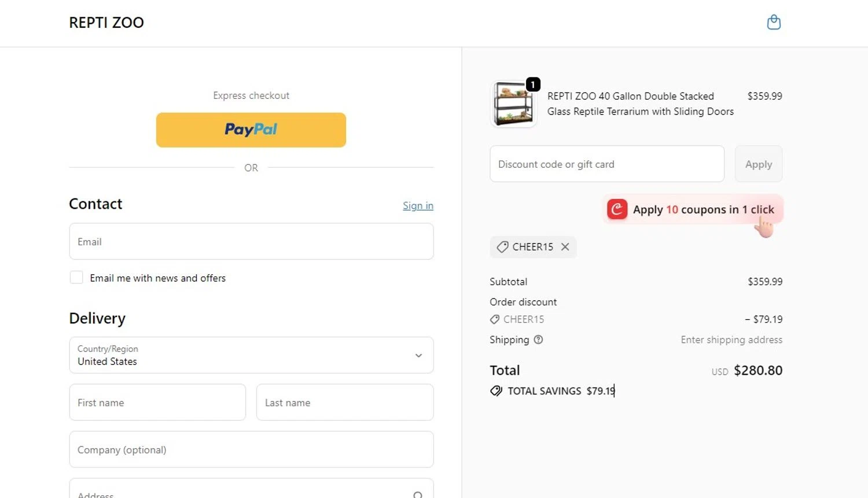This screenshot has height=498, width=868.
Task: Focus the Email input field
Action: point(251,241)
